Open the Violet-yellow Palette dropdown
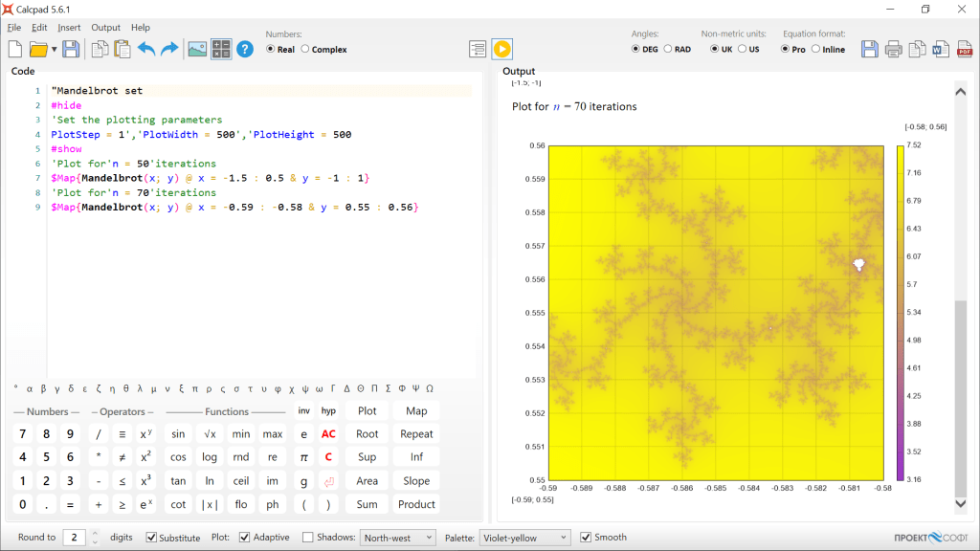980x551 pixels. click(524, 538)
